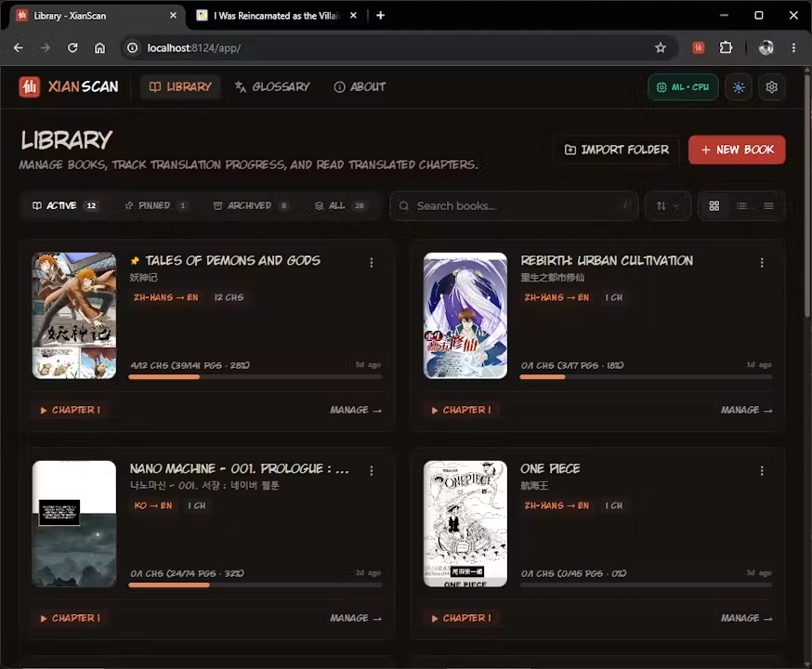Viewport: 812px width, 669px height.
Task: Open the browser extensions puzzle icon
Action: (x=726, y=47)
